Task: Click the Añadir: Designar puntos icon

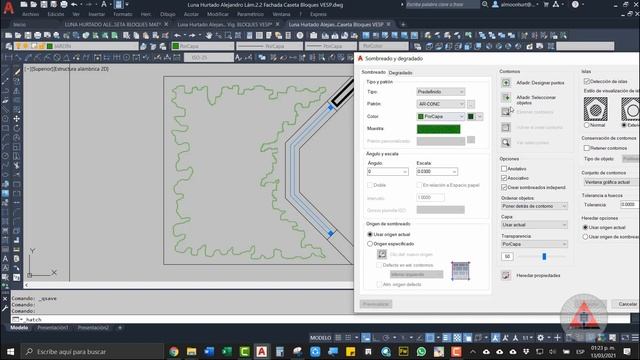Action: point(506,83)
